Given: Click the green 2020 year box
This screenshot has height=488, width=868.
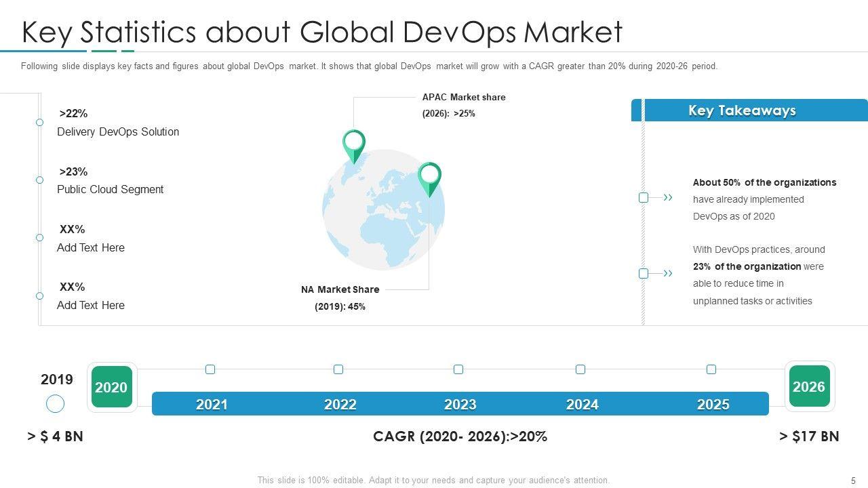Looking at the screenshot, I should (112, 388).
